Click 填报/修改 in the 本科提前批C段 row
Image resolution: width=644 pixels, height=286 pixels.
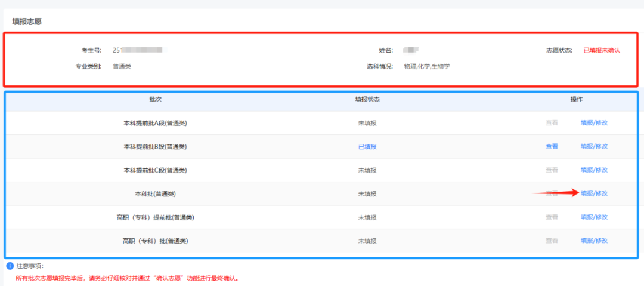click(x=594, y=170)
